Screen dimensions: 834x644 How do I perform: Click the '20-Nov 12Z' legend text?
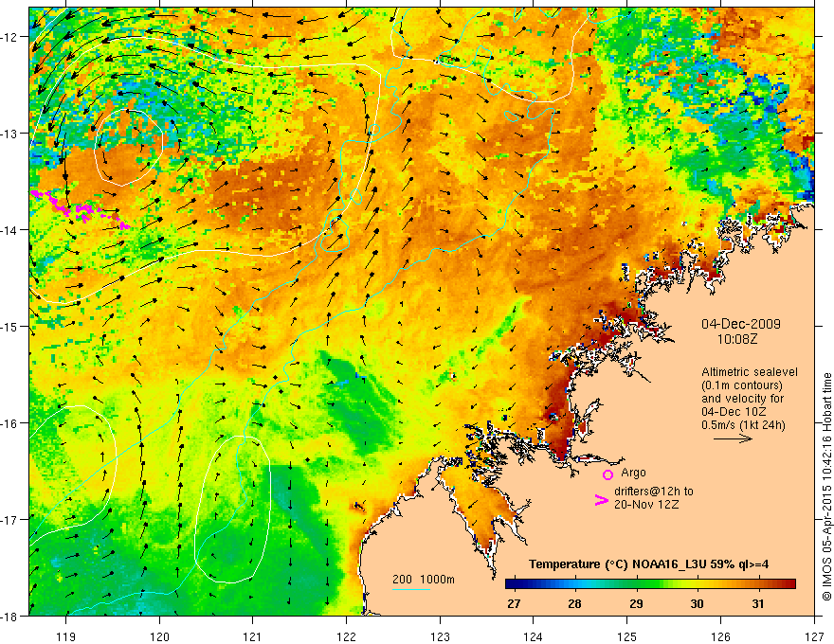[x=646, y=504]
